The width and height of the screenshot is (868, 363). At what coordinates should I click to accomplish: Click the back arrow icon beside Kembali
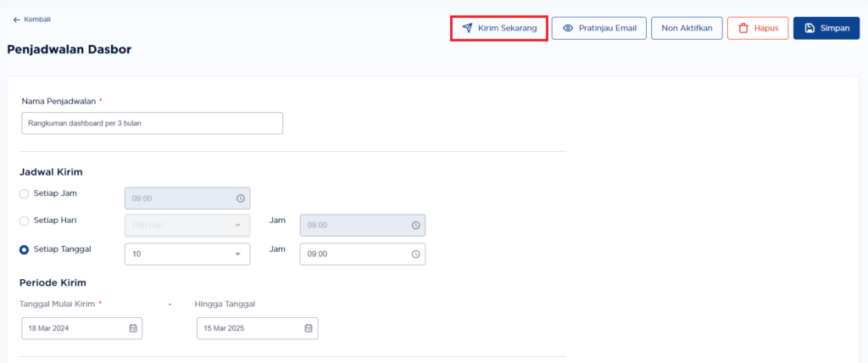pyautogui.click(x=17, y=20)
